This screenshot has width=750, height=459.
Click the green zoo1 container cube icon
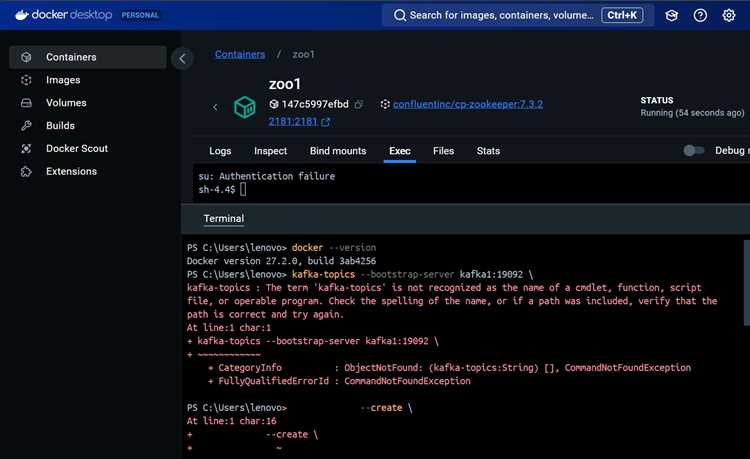[x=244, y=107]
